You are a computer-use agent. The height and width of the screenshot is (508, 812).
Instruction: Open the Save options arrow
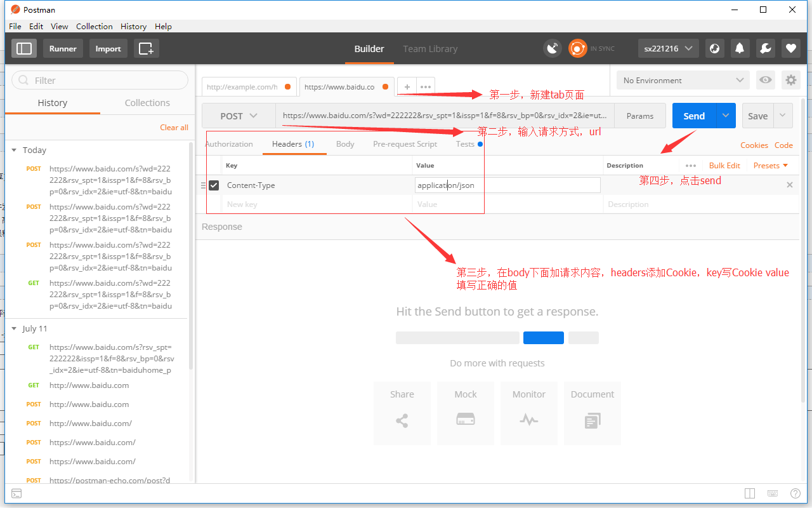click(783, 116)
